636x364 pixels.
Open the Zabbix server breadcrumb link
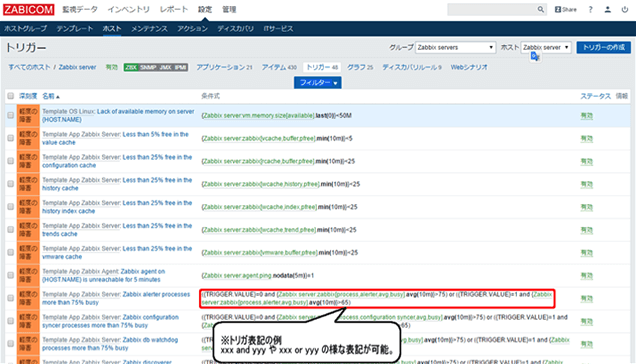tap(77, 67)
